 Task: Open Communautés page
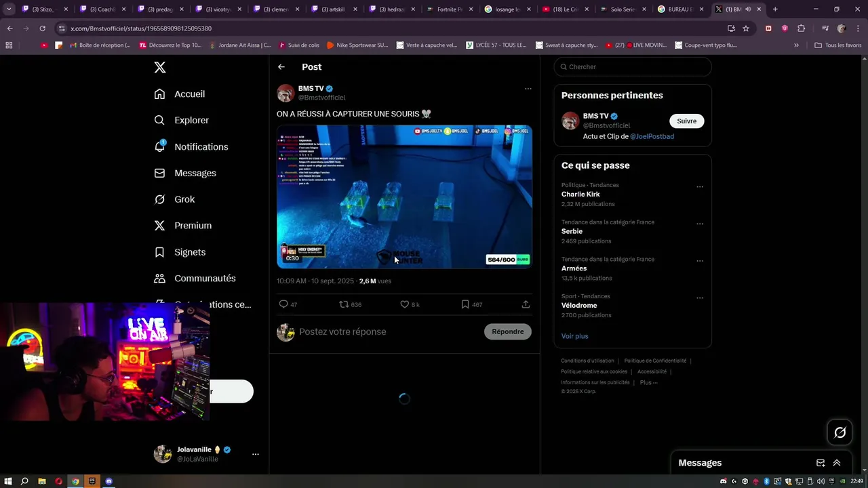pyautogui.click(x=195, y=279)
